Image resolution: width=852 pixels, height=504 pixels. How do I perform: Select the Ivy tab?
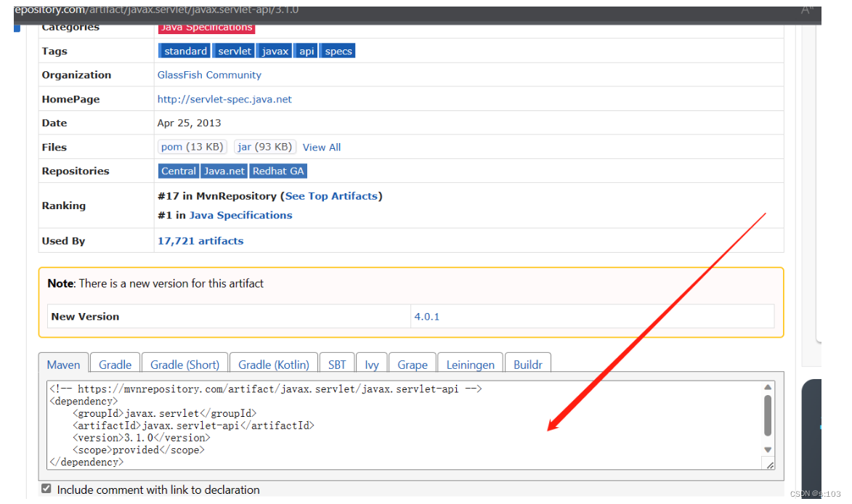pos(371,365)
